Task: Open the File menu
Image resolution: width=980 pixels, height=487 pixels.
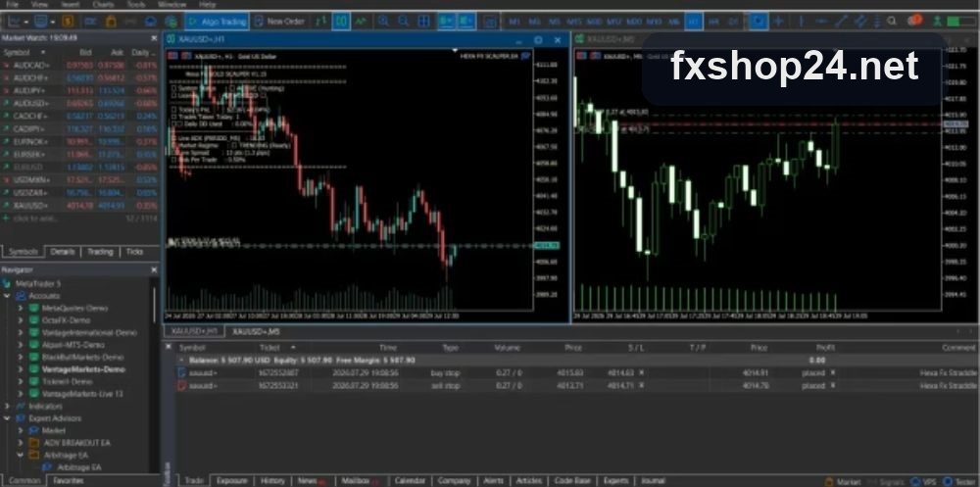Action: (x=12, y=4)
